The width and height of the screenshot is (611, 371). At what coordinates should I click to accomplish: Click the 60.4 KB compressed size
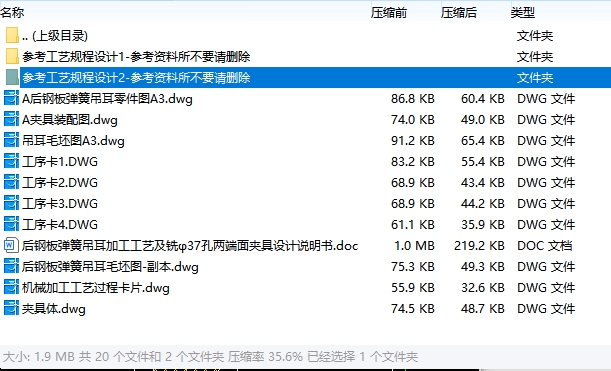point(483,99)
